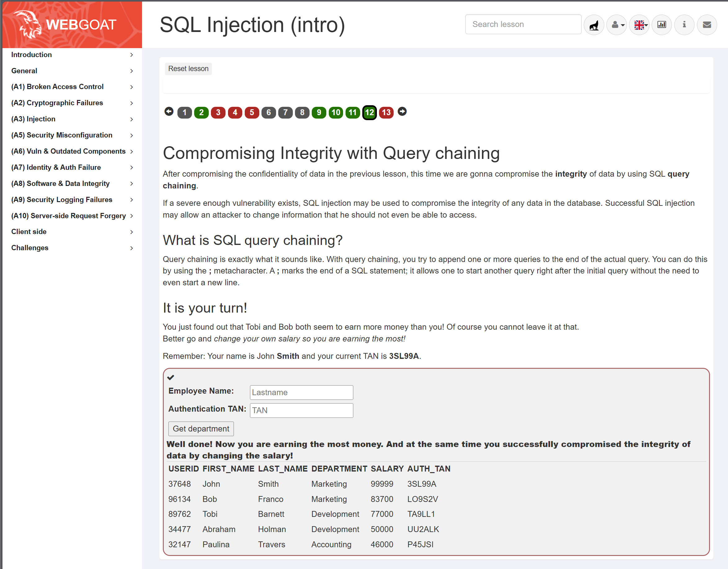Click the mail envelope icon
728x569 pixels.
[x=707, y=25]
